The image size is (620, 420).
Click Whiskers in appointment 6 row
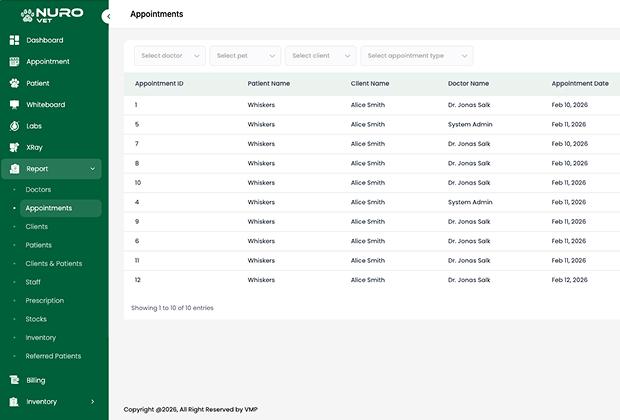(x=261, y=241)
